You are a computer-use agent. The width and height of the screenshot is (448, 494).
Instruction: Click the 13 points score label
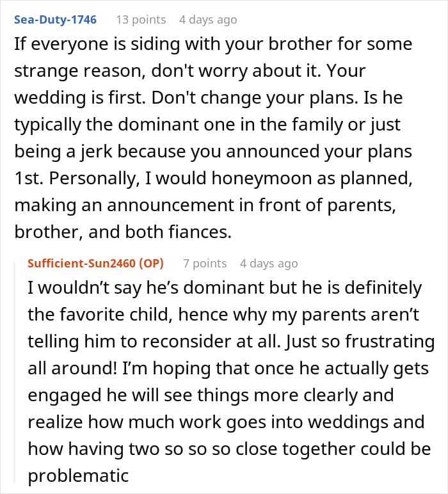pos(141,20)
